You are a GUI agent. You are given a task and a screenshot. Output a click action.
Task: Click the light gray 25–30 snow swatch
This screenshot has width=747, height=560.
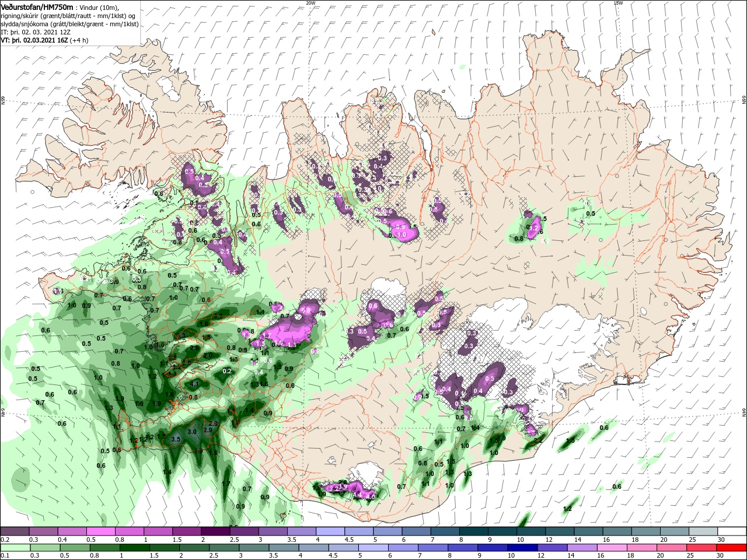(703, 531)
